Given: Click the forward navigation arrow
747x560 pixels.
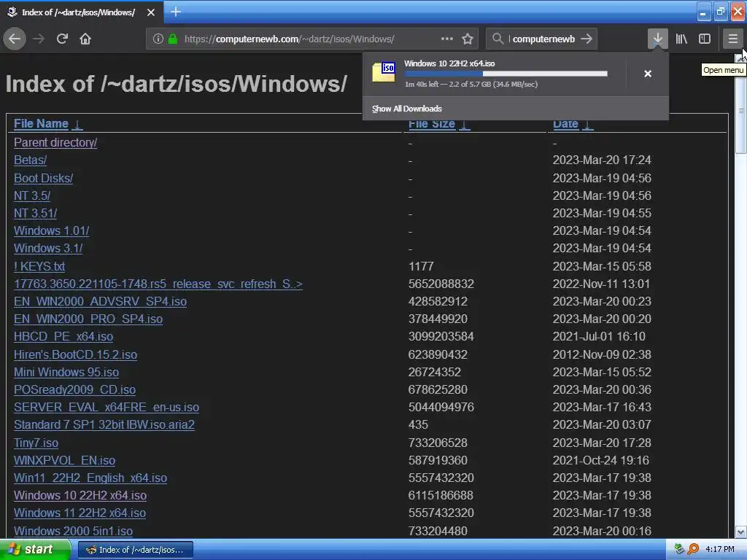Looking at the screenshot, I should (39, 39).
